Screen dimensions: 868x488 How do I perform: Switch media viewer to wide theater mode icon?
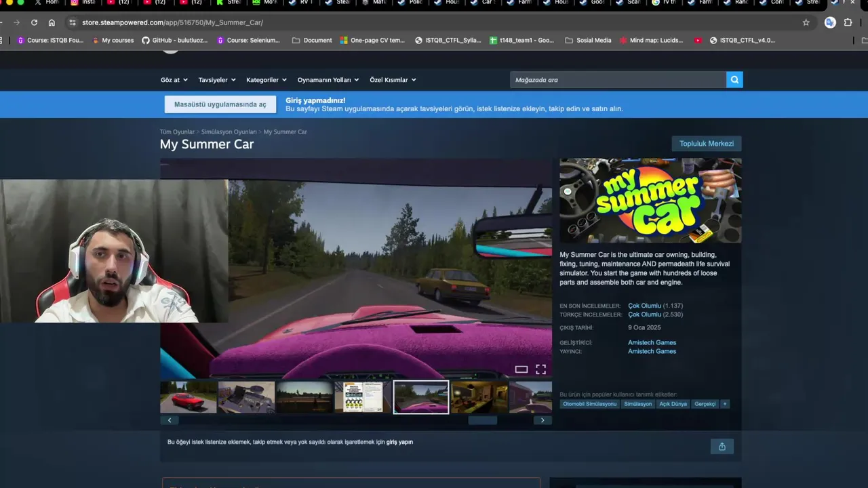coord(521,369)
